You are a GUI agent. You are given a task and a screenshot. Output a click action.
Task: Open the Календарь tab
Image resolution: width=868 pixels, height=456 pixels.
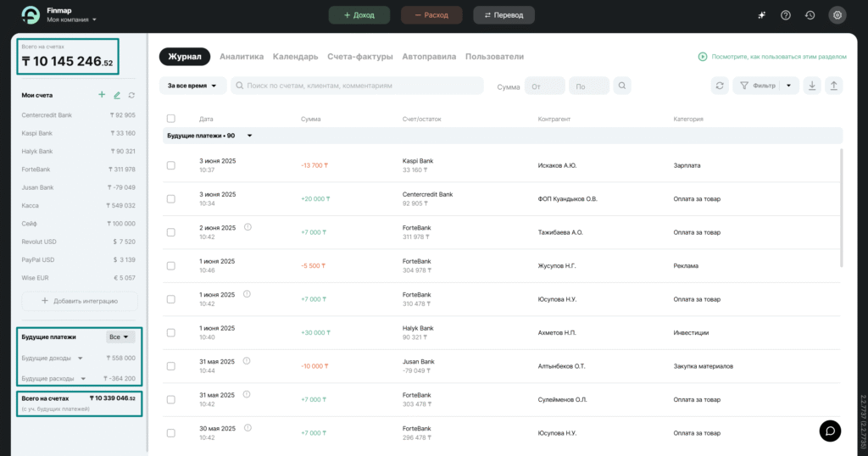[295, 57]
